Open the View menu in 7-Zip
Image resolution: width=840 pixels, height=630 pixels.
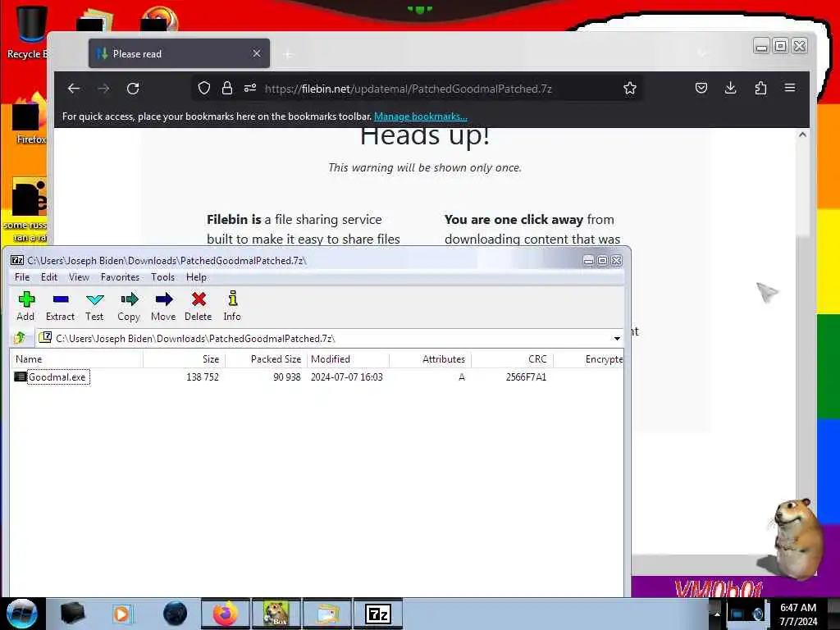pyautogui.click(x=79, y=277)
